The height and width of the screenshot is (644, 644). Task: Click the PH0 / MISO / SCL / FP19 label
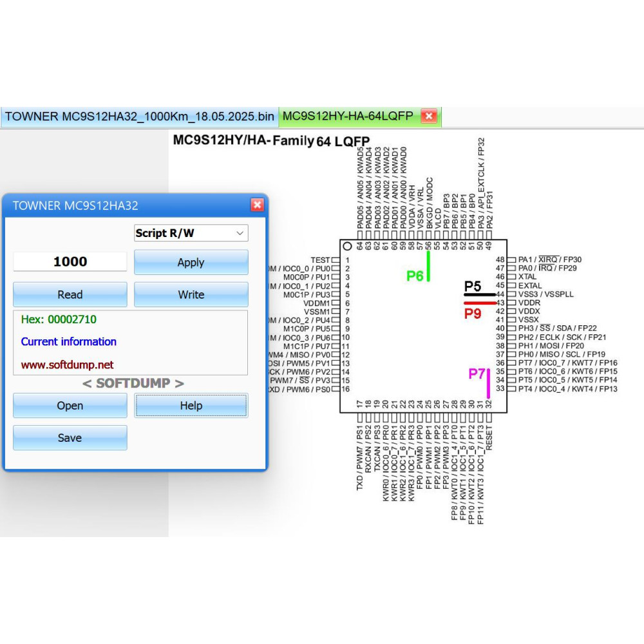[x=562, y=354]
